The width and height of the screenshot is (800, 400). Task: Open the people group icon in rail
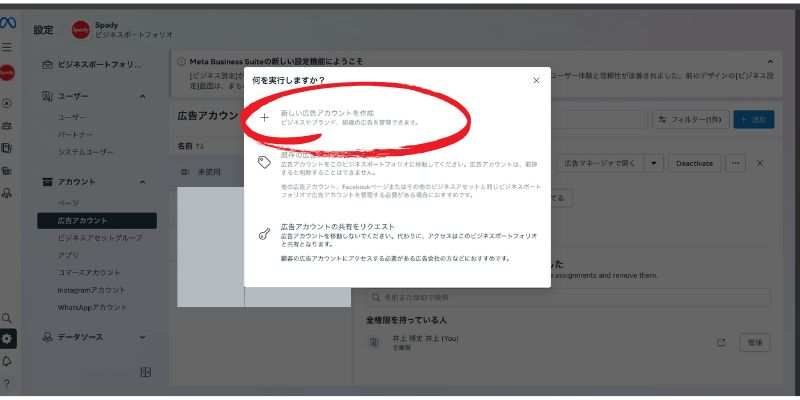7,126
